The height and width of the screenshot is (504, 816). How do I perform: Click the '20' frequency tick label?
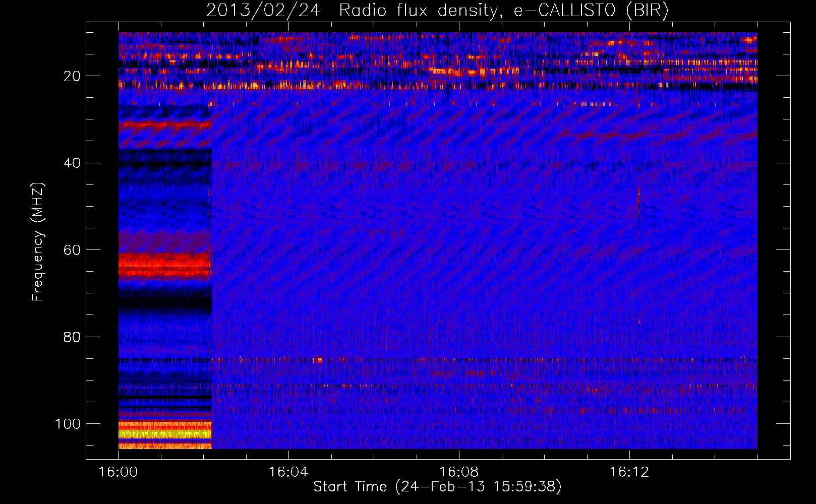tap(72, 76)
